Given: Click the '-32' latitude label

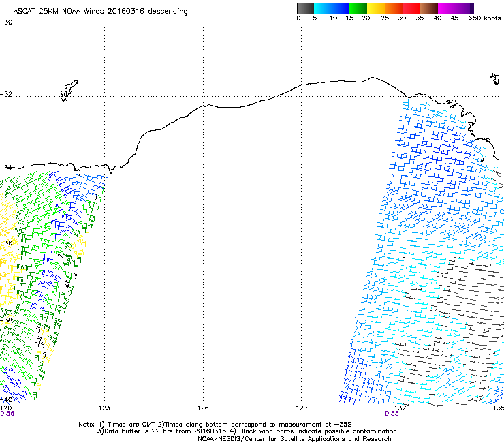Looking at the screenshot, I should point(6,94).
